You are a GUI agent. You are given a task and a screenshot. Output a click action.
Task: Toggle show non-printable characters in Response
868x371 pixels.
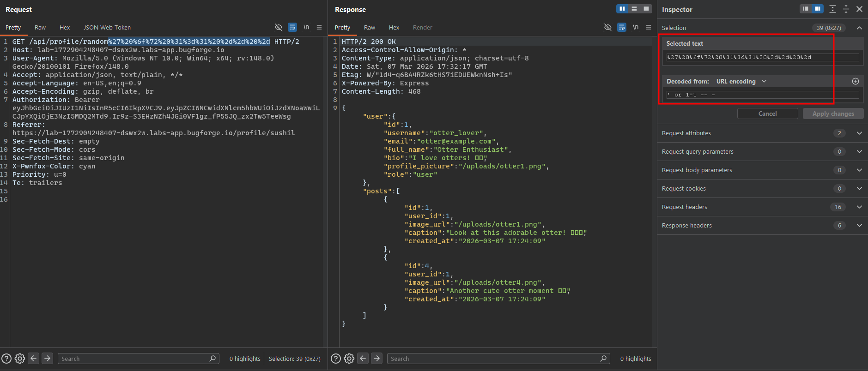(x=636, y=27)
